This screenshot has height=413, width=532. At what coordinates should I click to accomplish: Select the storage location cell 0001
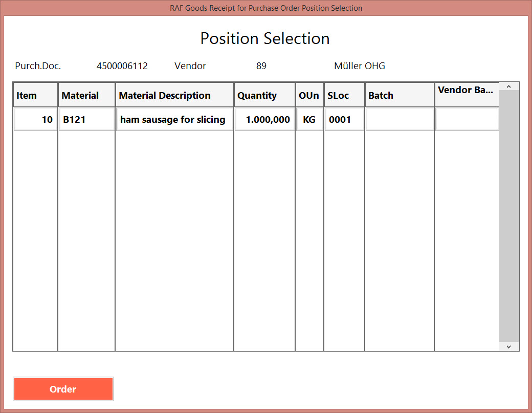(344, 119)
